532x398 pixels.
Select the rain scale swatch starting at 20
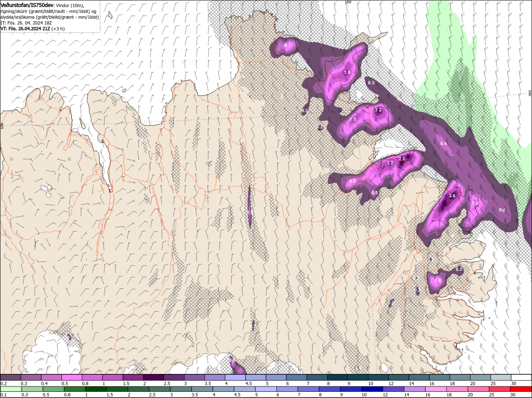click(479, 389)
